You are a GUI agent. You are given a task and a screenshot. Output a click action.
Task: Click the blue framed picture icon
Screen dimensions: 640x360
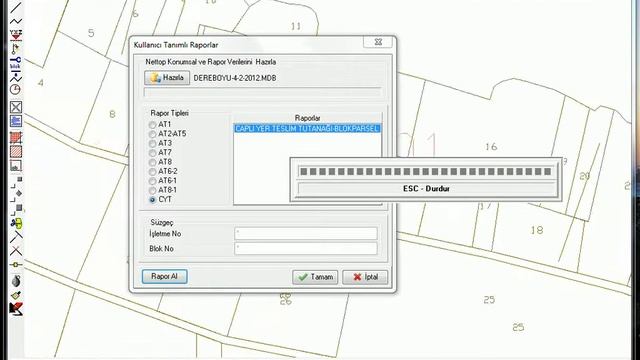pos(16,121)
